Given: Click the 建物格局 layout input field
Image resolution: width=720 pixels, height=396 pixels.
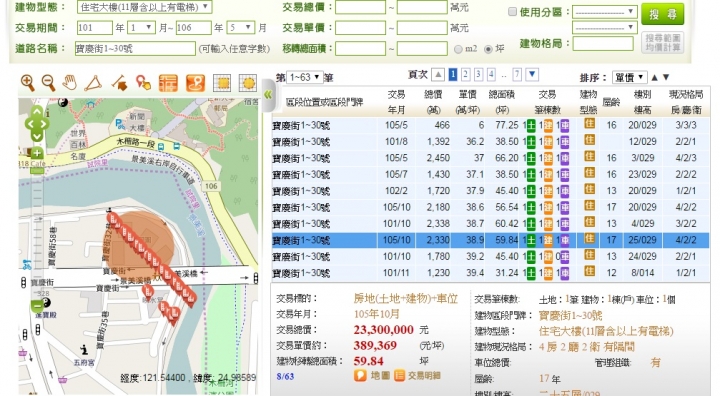Looking at the screenshot, I should point(603,44).
